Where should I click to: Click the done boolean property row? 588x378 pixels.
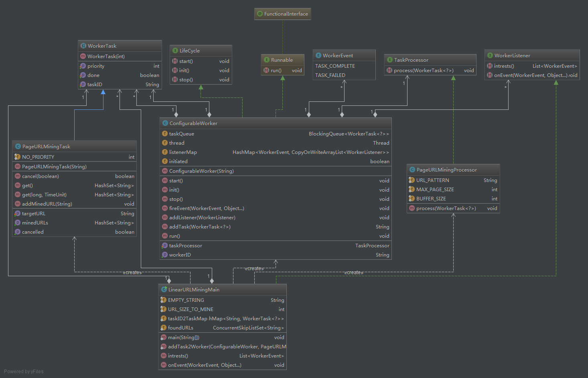pos(120,75)
